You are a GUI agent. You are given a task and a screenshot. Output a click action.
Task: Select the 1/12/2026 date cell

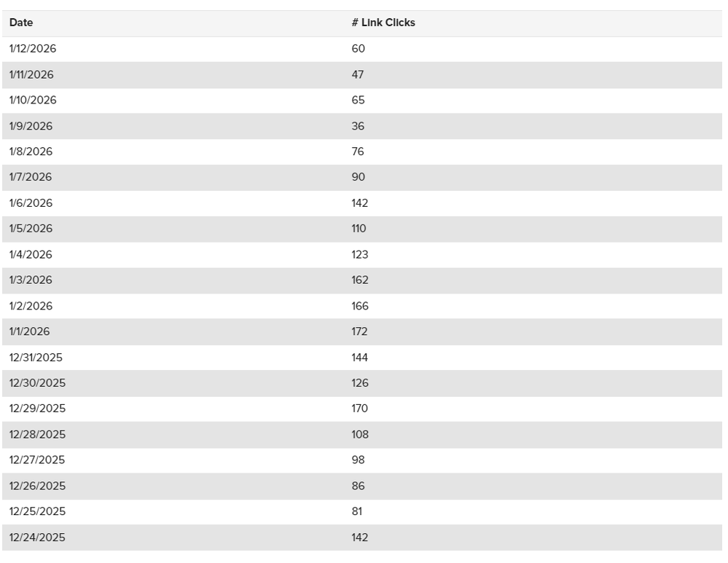tap(33, 49)
